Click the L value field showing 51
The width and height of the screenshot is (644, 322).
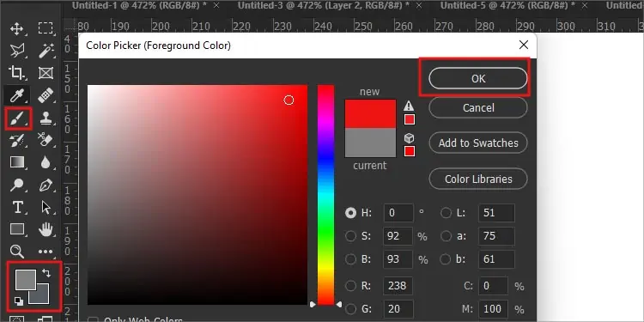tap(496, 213)
